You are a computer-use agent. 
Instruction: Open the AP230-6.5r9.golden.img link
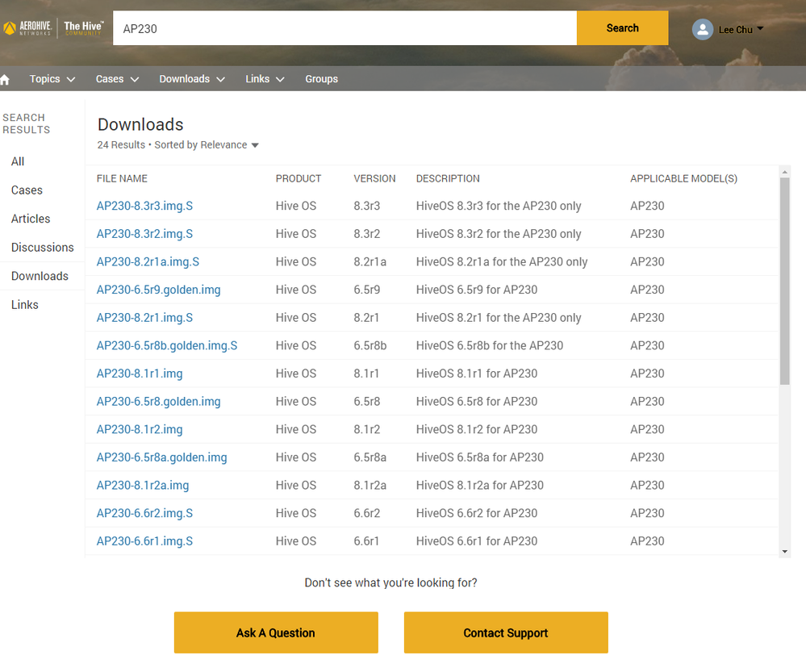click(158, 290)
